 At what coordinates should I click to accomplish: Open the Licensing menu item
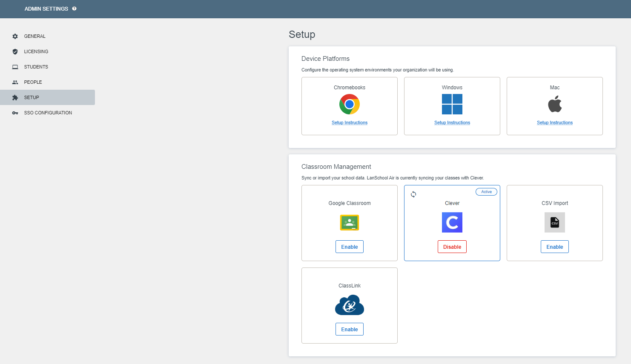tap(47, 51)
